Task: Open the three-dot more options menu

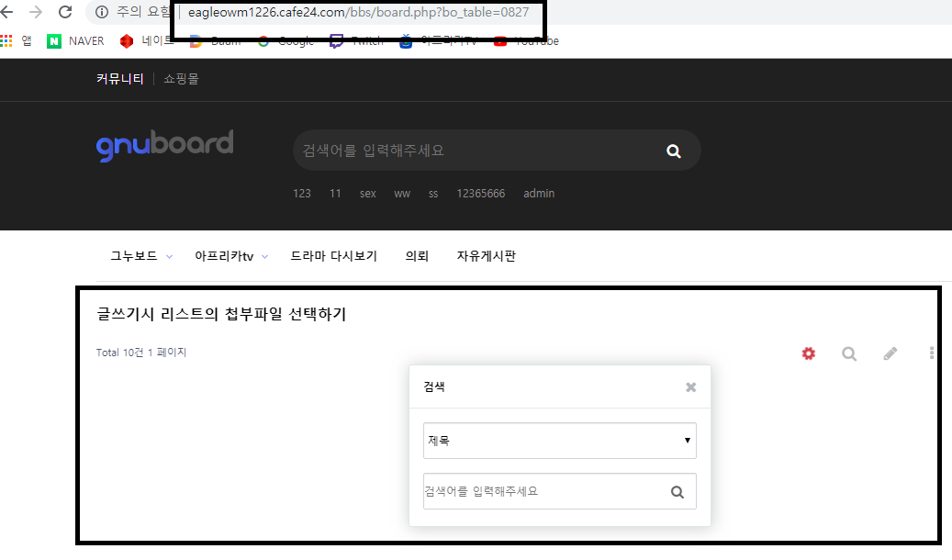Action: pos(931,353)
